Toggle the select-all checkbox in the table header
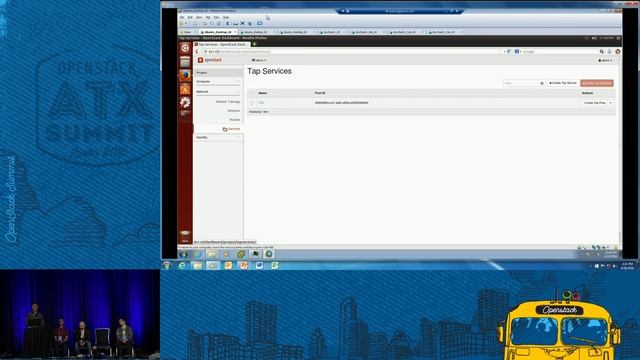 [x=252, y=93]
